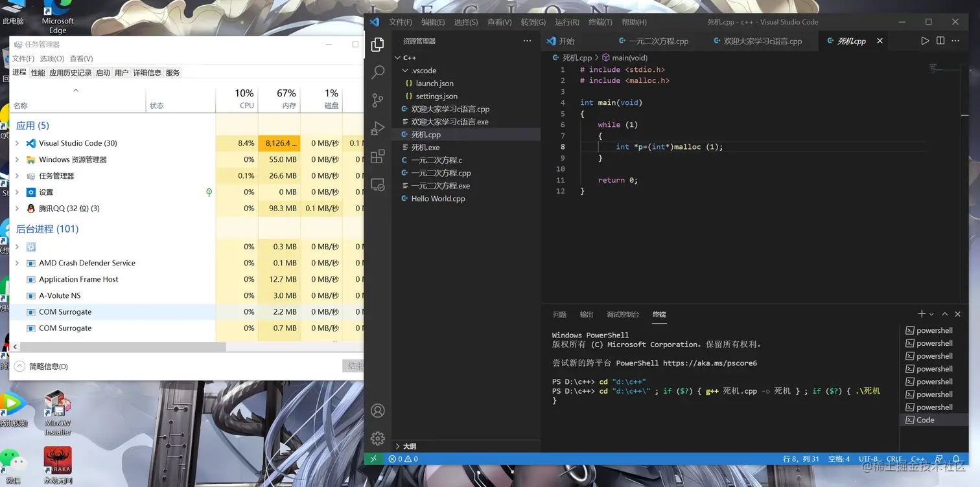Open the Microsoft Edge desktop shortcut
Viewport: 980px width, 487px height.
point(58,17)
